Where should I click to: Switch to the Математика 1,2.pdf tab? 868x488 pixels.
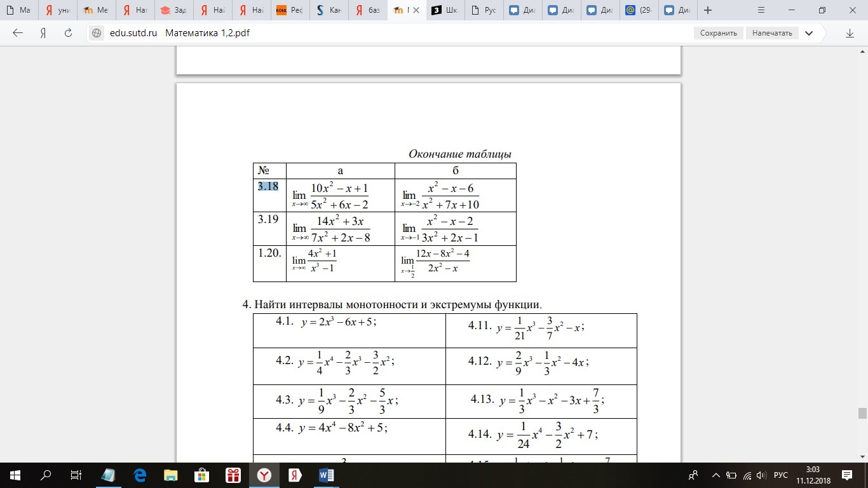click(405, 10)
